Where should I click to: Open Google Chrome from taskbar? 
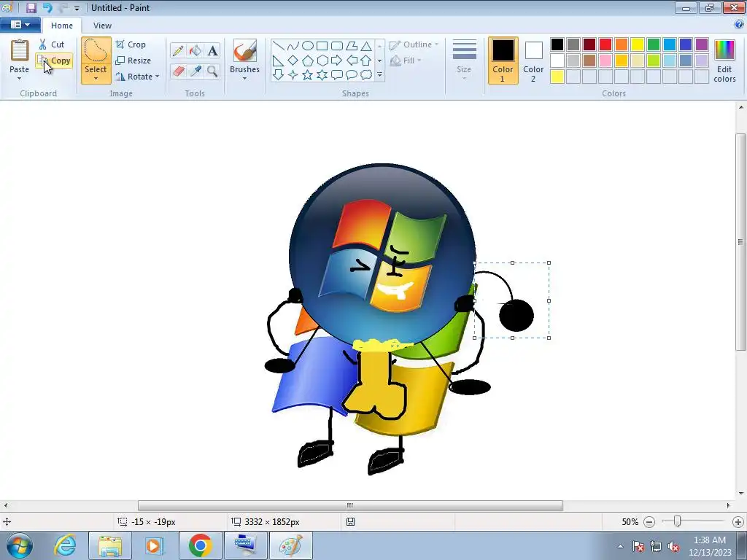(200, 545)
